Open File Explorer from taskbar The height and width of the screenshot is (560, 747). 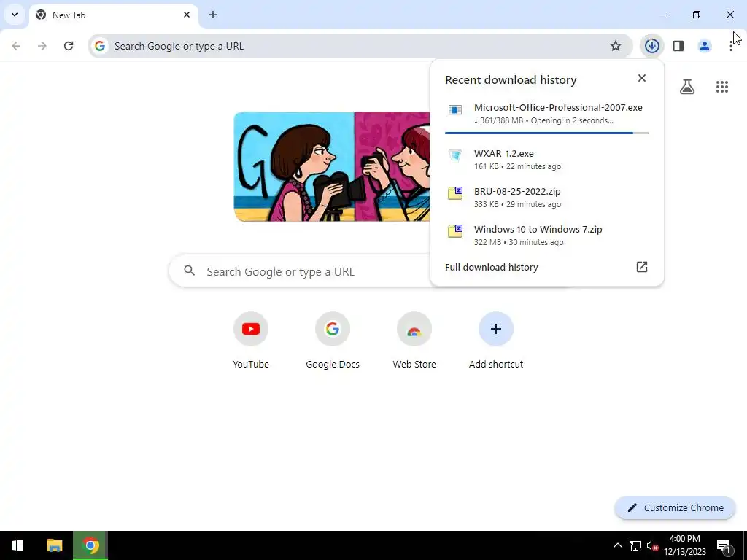coord(54,545)
